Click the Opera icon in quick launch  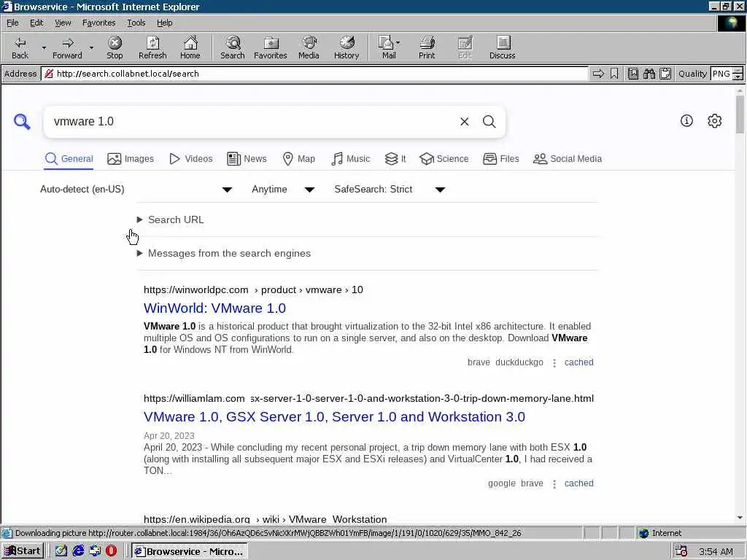pos(111,551)
